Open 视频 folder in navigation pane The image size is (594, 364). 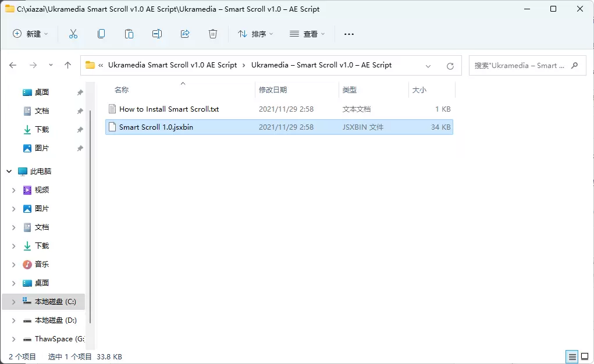click(x=42, y=190)
